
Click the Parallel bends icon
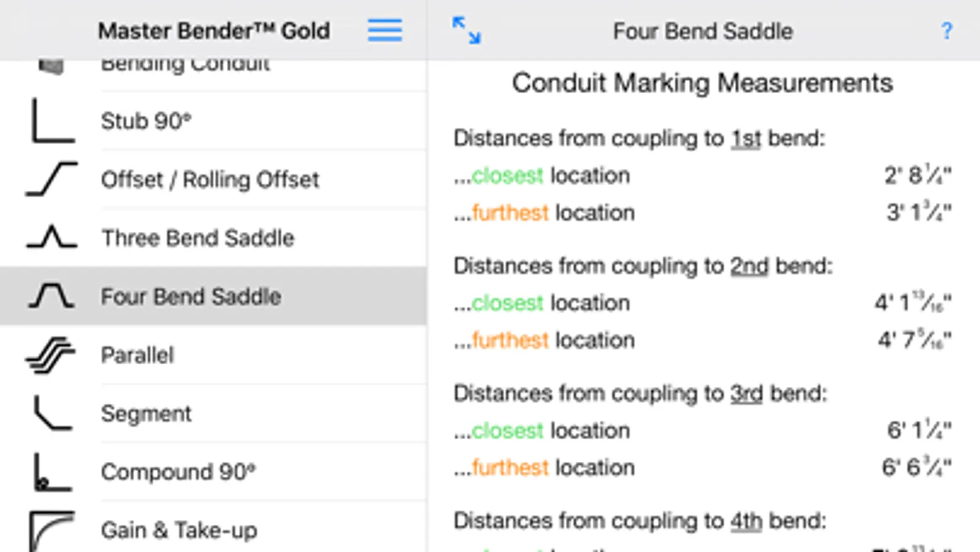pos(50,355)
